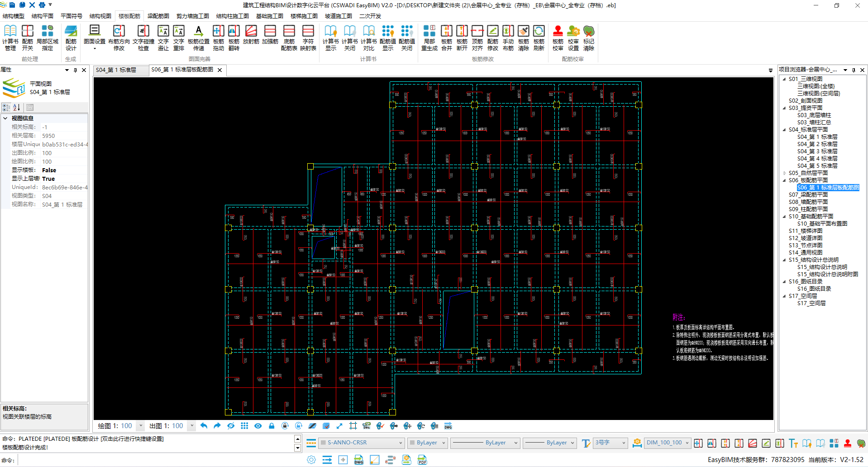Viewport: 868px width, 467px height.
Task: Switch to the 梁配筋图 ribbon tab
Action: [x=158, y=16]
